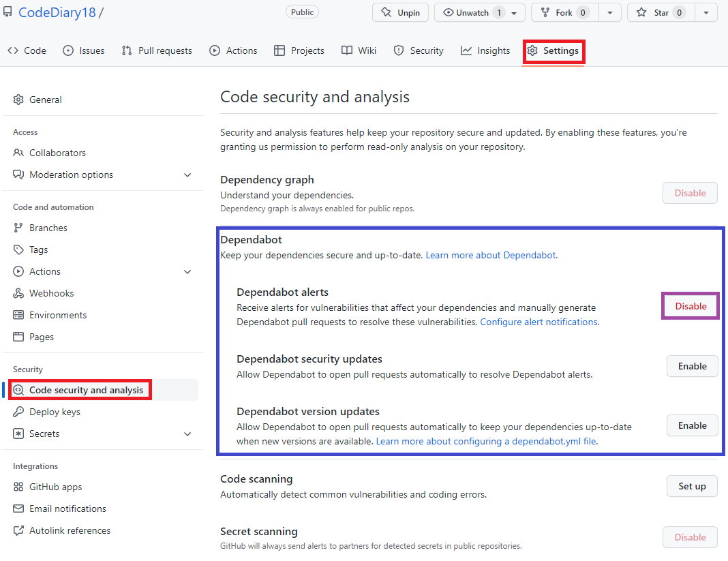The image size is (728, 561).
Task: Click the Issues circle icon
Action: 68,50
